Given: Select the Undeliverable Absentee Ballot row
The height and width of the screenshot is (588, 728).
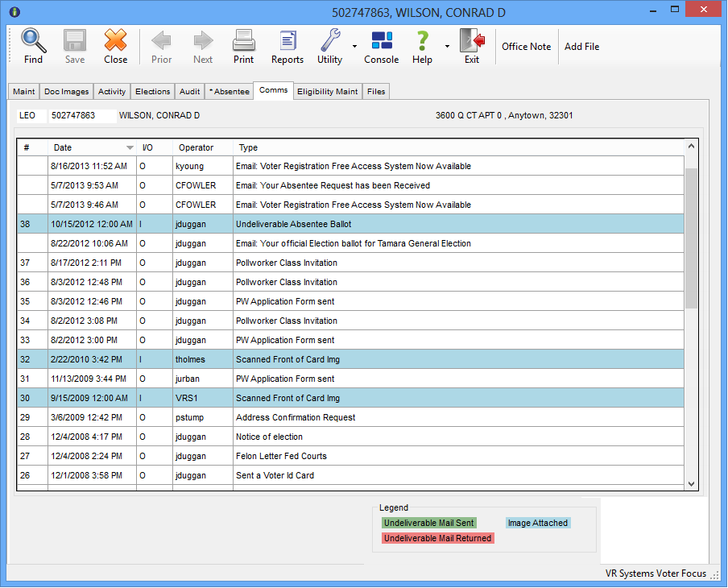Looking at the screenshot, I should tap(293, 224).
